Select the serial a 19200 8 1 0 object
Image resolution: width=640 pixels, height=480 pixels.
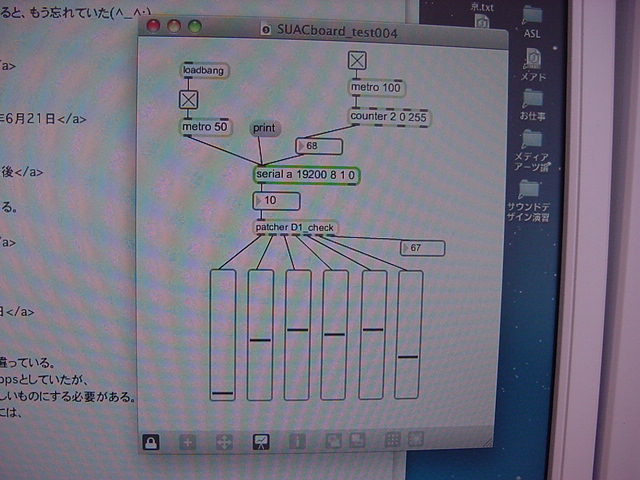click(x=306, y=175)
